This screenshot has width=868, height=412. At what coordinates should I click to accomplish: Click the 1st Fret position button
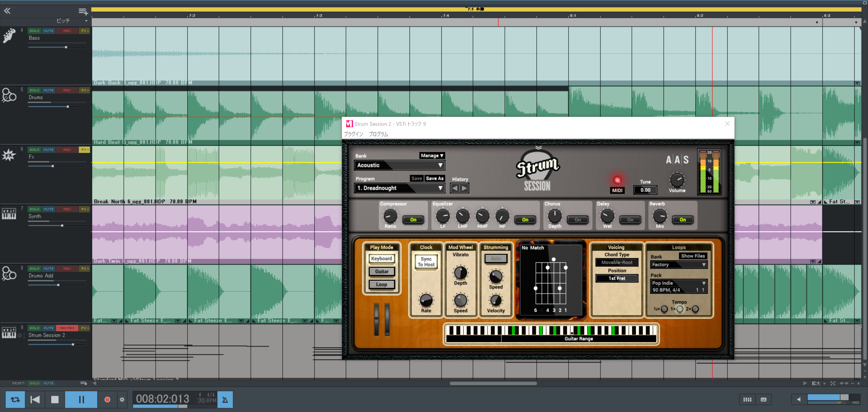[x=617, y=278]
